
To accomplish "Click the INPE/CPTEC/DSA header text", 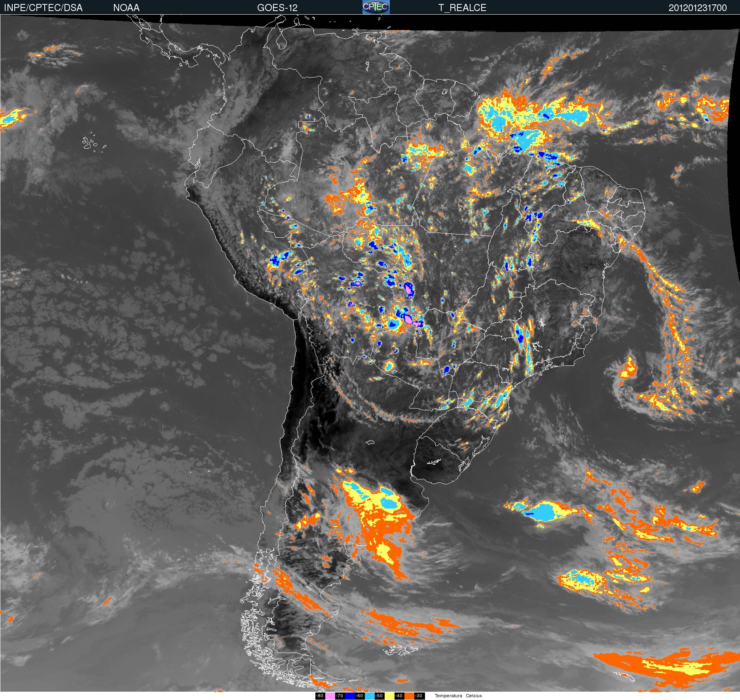I will pyautogui.click(x=43, y=8).
